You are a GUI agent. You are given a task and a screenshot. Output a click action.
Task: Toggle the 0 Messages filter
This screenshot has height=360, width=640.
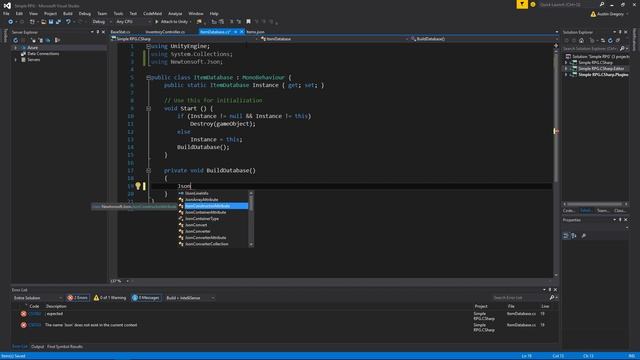coord(146,298)
